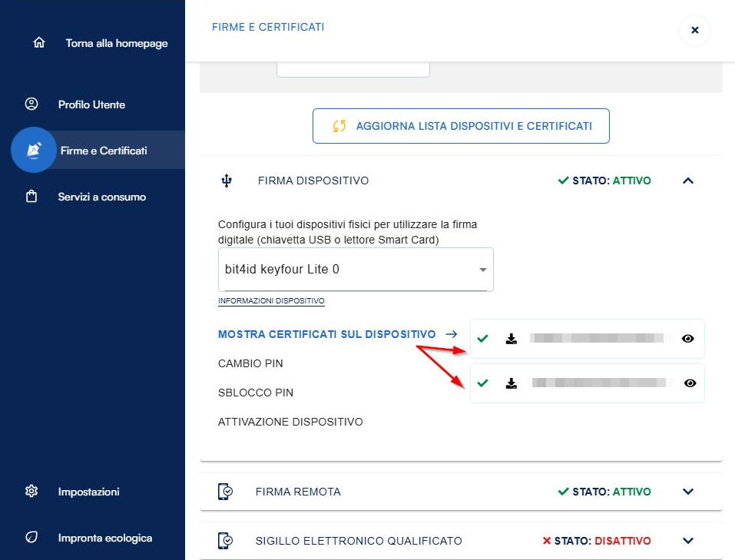Image resolution: width=735 pixels, height=560 pixels.
Task: Click the home icon in sidebar
Action: [39, 43]
